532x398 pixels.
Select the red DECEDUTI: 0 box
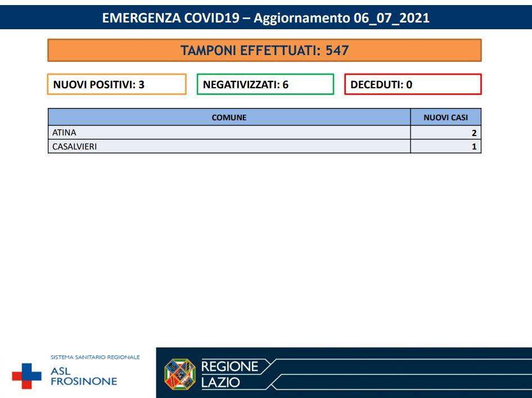tap(413, 84)
